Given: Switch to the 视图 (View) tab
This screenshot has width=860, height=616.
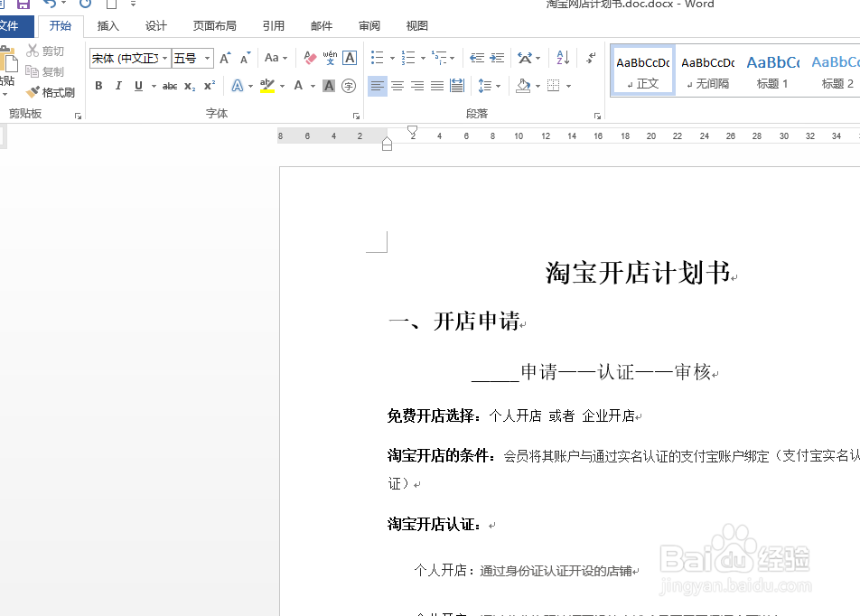Looking at the screenshot, I should point(416,26).
